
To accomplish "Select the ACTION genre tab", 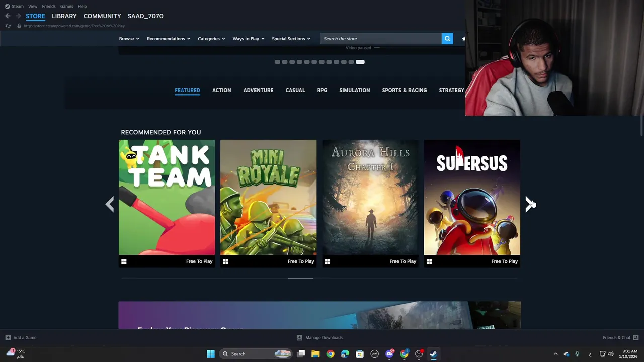I will (221, 90).
